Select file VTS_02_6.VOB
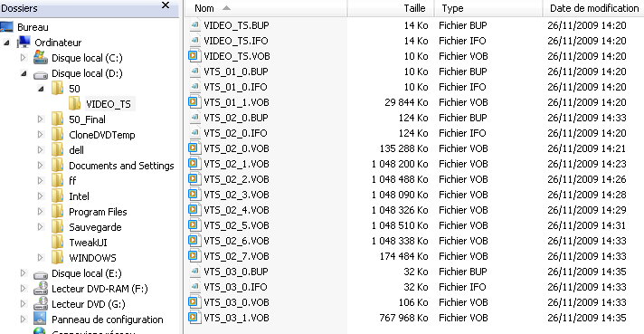Screen dimensions: 644x334 (237, 241)
